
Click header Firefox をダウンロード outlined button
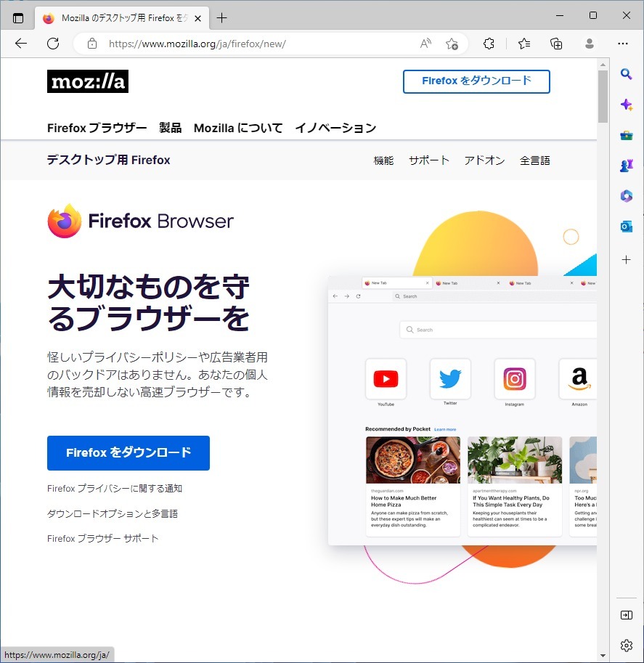[476, 81]
